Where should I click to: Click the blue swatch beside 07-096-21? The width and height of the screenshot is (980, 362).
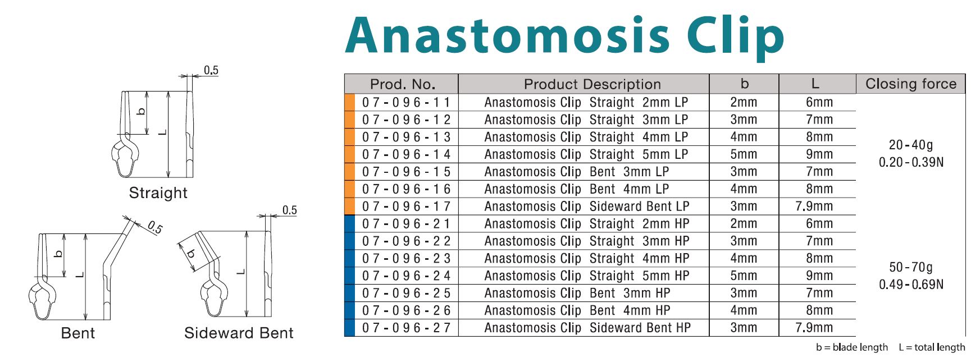coord(349,223)
